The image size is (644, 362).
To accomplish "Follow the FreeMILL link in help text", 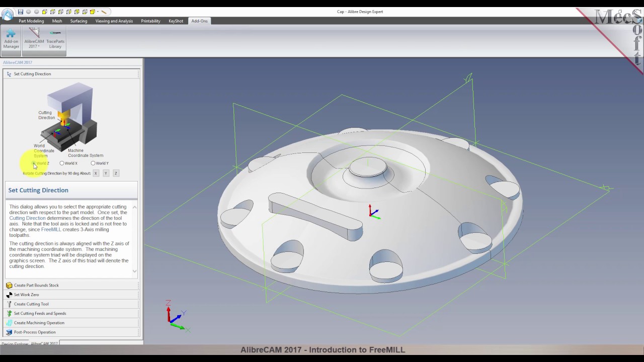I will click(x=51, y=230).
